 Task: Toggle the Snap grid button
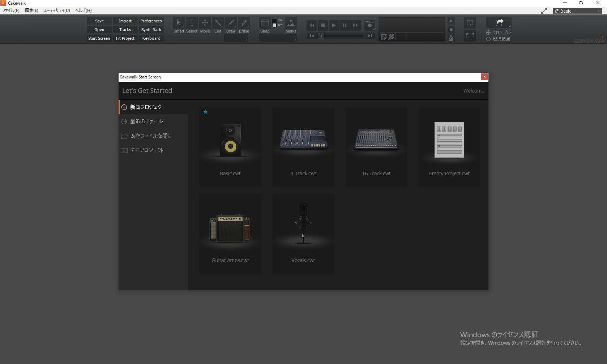click(x=265, y=23)
